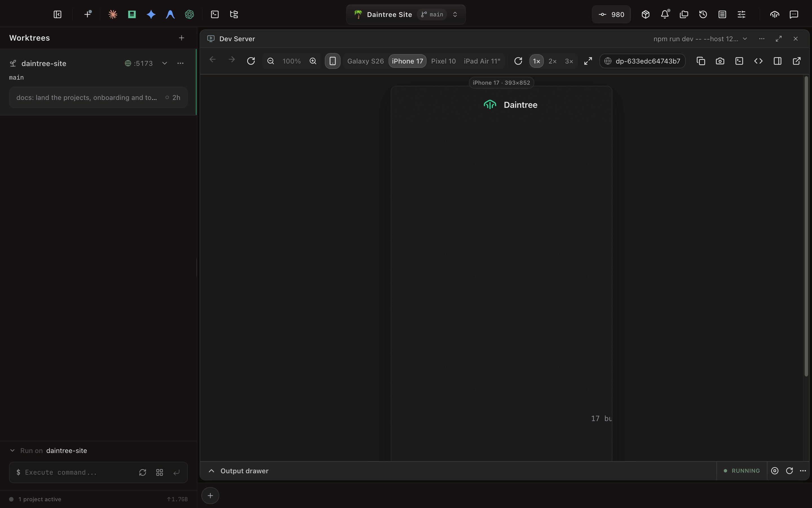
Task: Launch the Claude agent asterisk icon
Action: coord(113,14)
